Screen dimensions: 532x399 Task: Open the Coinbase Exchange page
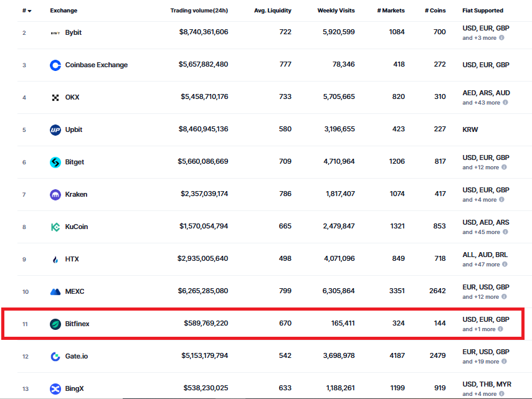pos(97,65)
